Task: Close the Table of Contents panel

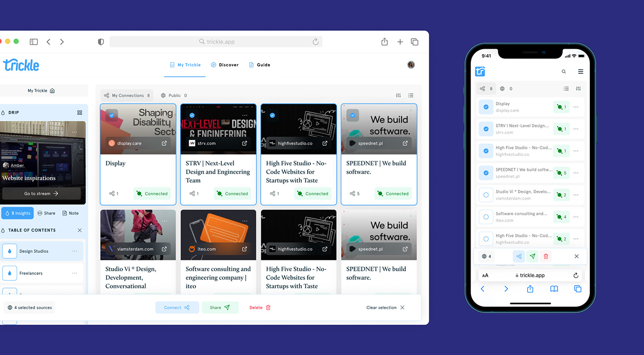Action: click(x=80, y=230)
